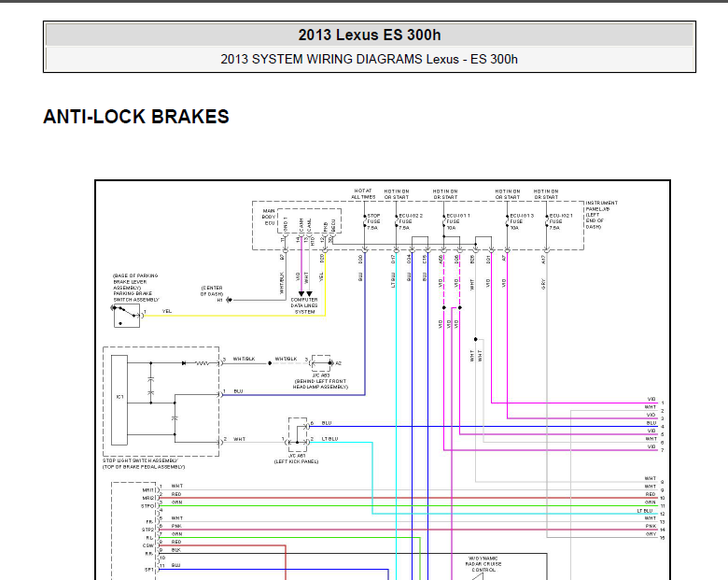Click the "ECU-IG2 1 FUSE" label
The width and height of the screenshot is (728, 580).
[561, 222]
